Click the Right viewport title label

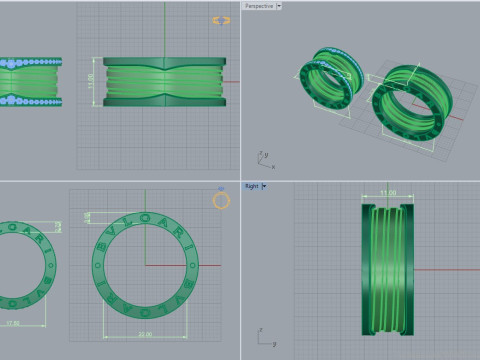252,186
